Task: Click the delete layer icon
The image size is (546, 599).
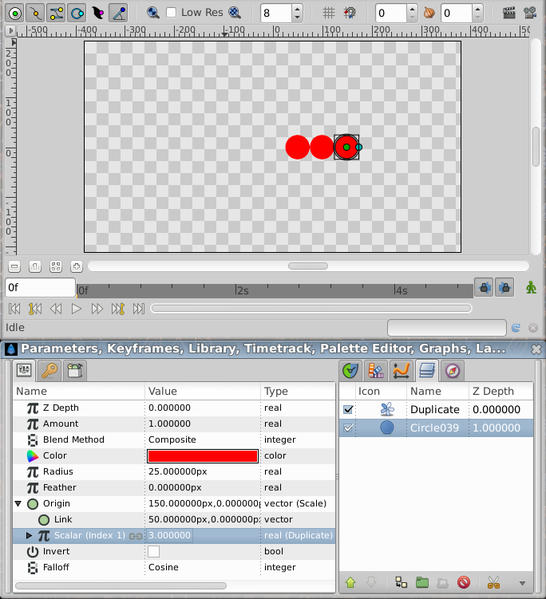Action: pyautogui.click(x=463, y=583)
